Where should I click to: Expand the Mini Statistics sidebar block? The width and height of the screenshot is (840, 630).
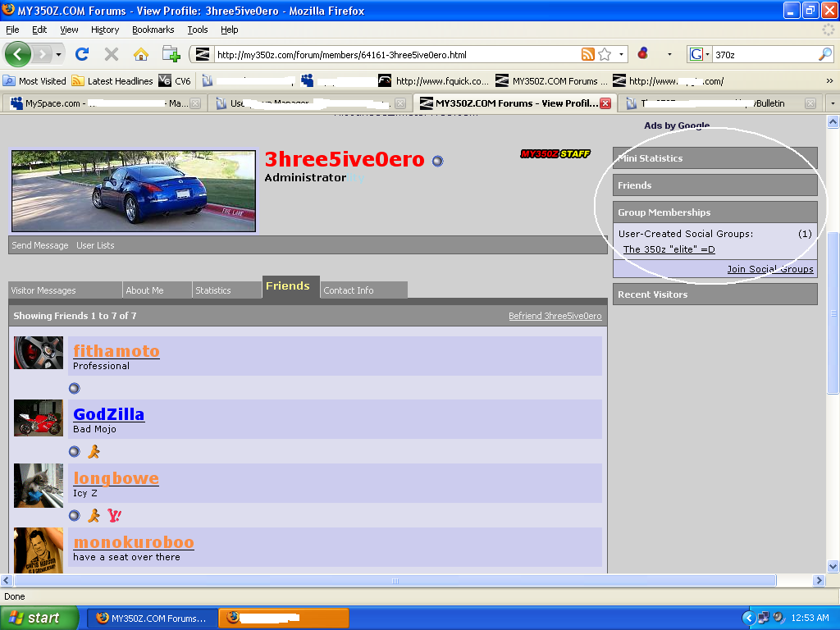pos(714,158)
